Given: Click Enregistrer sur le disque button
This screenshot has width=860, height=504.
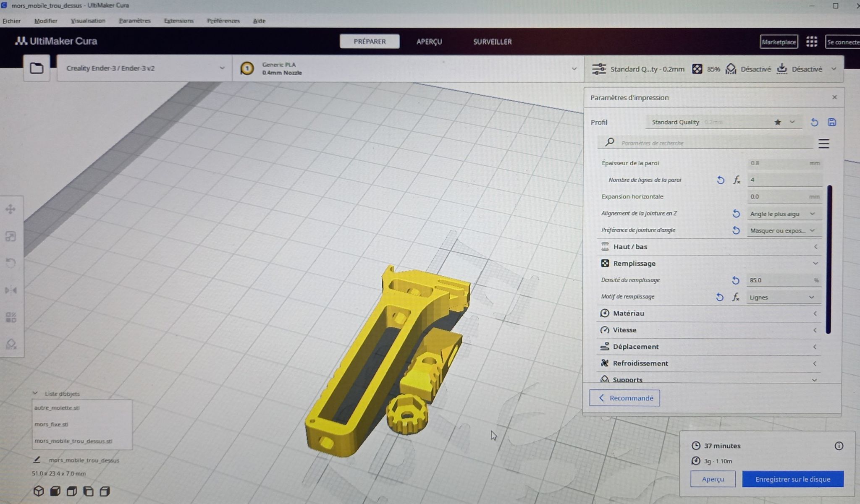Looking at the screenshot, I should [x=792, y=479].
